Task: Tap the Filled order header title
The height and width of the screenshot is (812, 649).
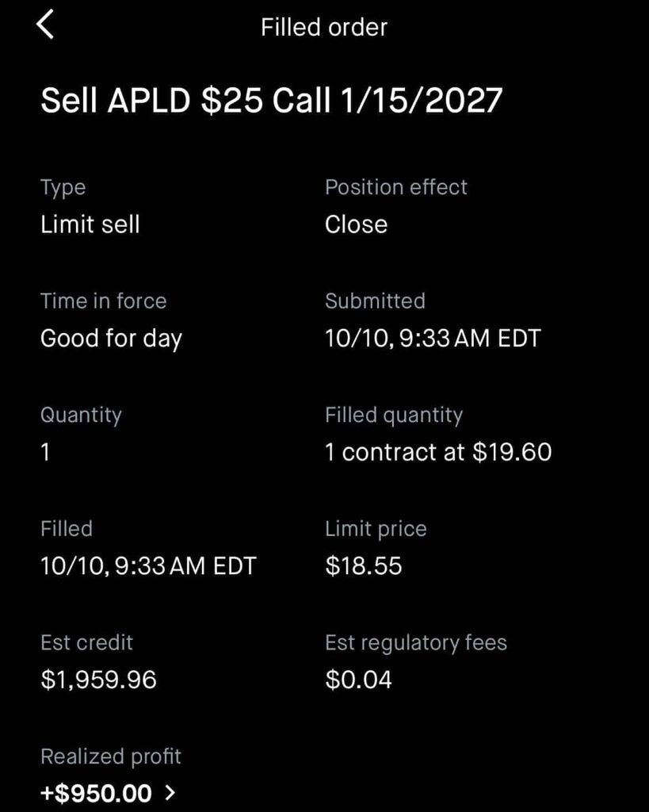Action: [x=324, y=28]
